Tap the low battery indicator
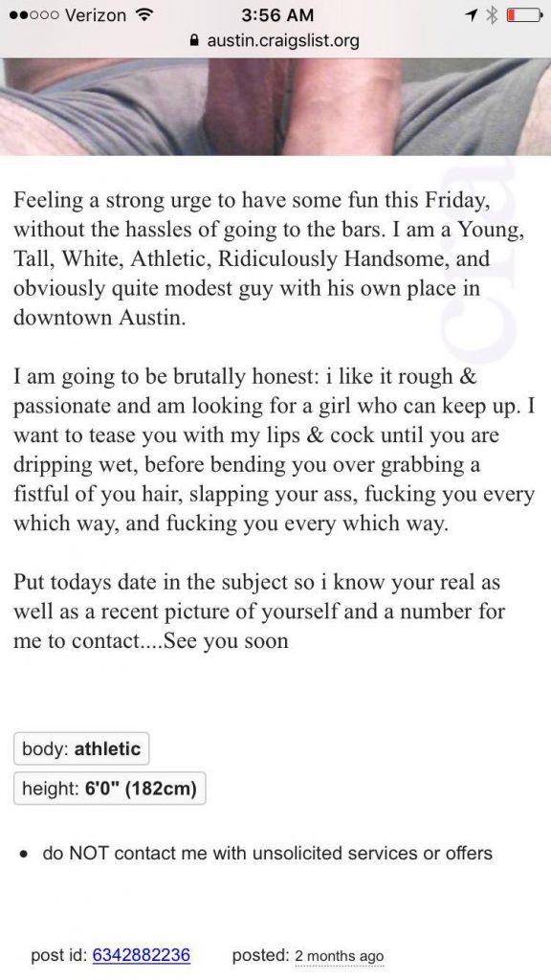Screen dimensions: 551x980 523,15
